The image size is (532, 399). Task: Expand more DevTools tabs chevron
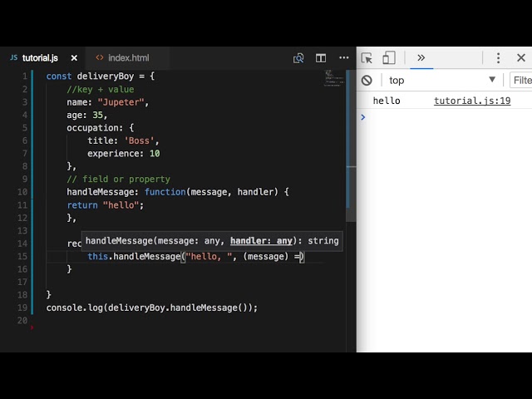[421, 57]
